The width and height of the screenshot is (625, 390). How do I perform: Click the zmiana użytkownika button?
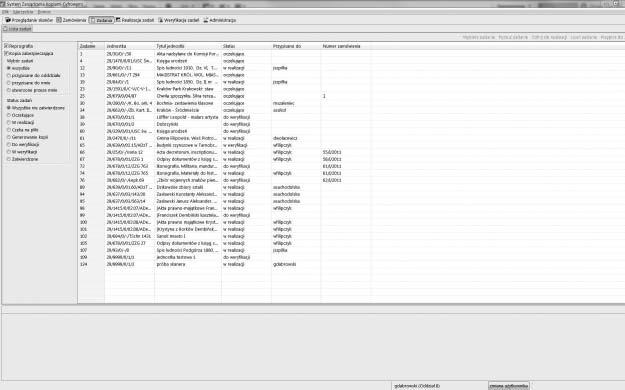click(x=509, y=386)
